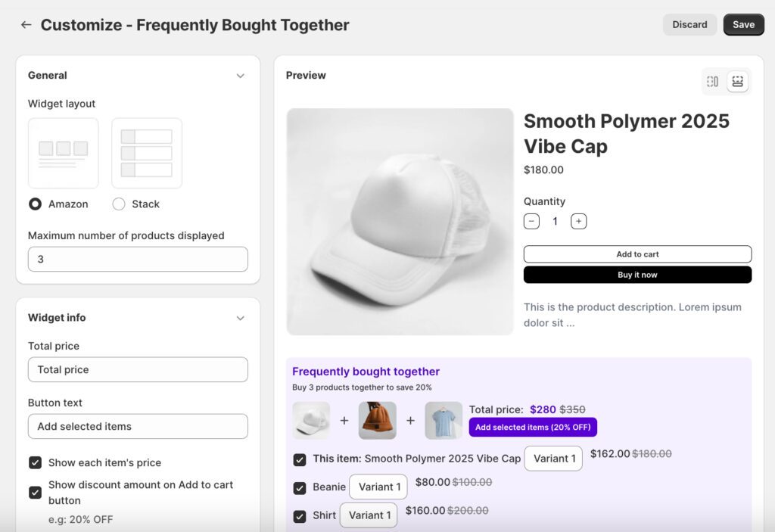Uncheck the Beanie item checkbox

pos(300,487)
